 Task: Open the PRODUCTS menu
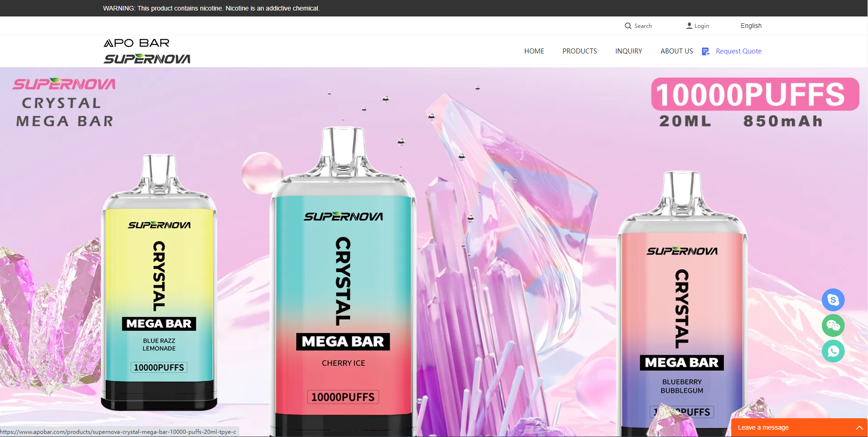point(579,51)
